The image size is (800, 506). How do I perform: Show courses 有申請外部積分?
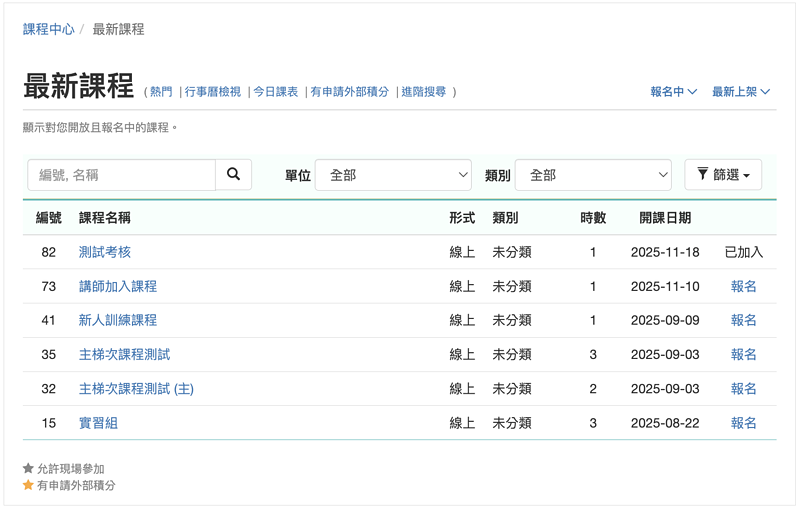(349, 92)
